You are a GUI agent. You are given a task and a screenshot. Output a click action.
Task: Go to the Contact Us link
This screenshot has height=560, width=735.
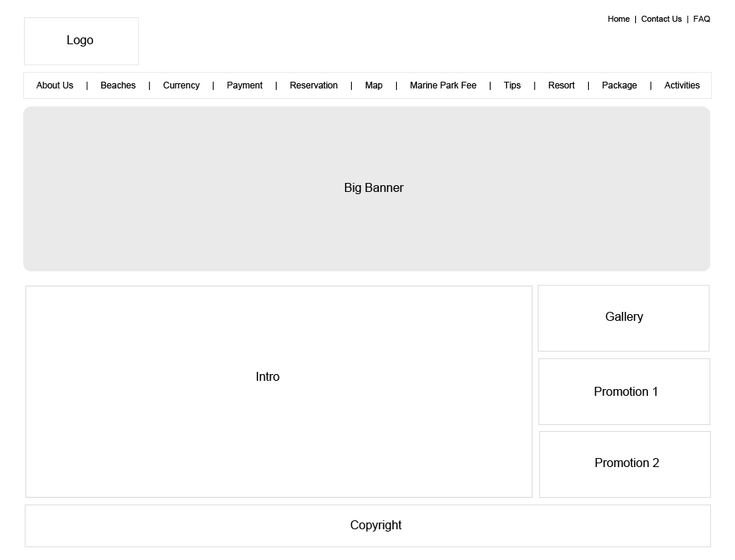[x=661, y=19]
